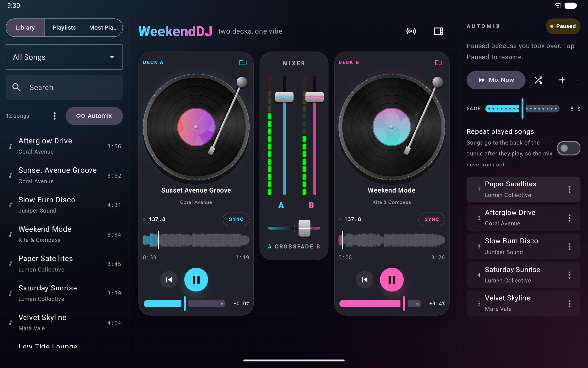Switch to the Library tab
The image size is (588, 368).
25,28
